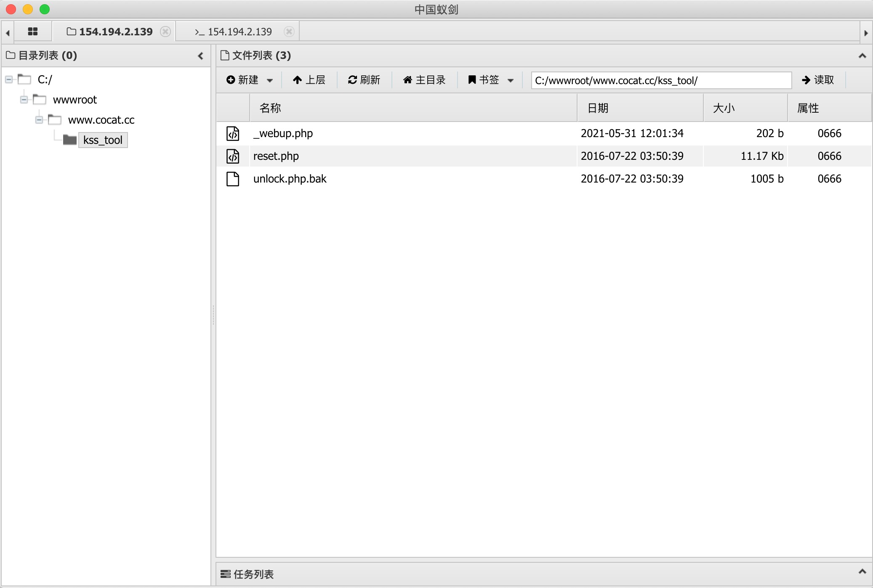
Task: Close the file manager 154.194.2.139 tab
Action: coord(166,32)
